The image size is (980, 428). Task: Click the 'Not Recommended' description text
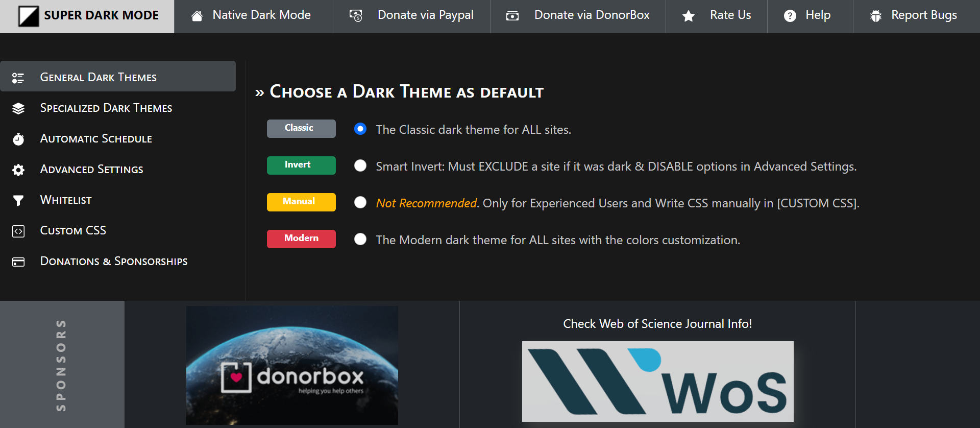point(618,203)
